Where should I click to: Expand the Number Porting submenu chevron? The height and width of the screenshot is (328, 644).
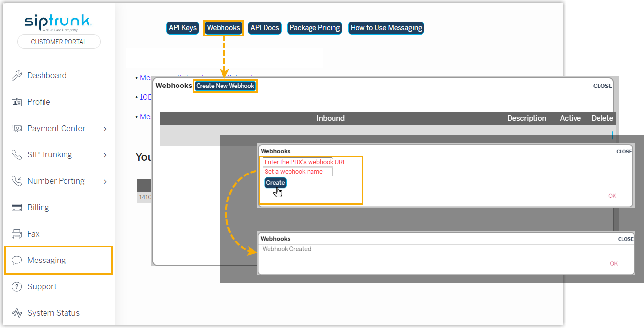tap(105, 181)
